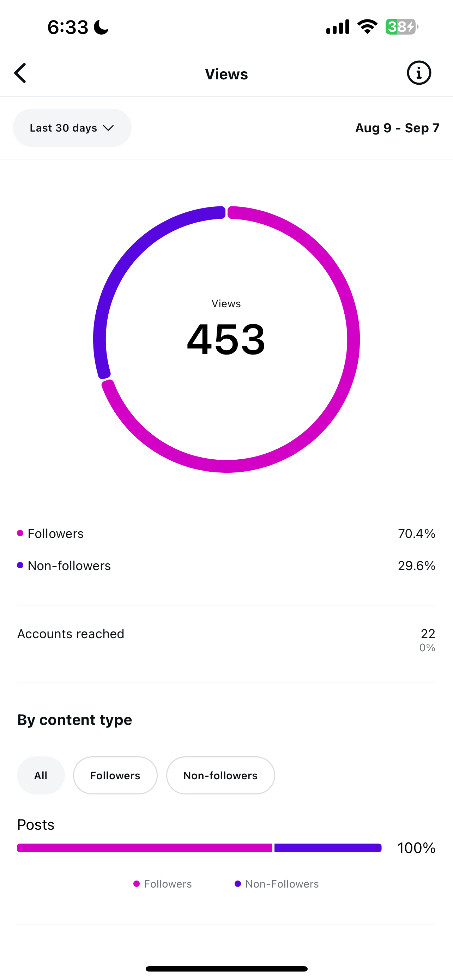Click the chevron beside Last 30 days

(x=108, y=128)
